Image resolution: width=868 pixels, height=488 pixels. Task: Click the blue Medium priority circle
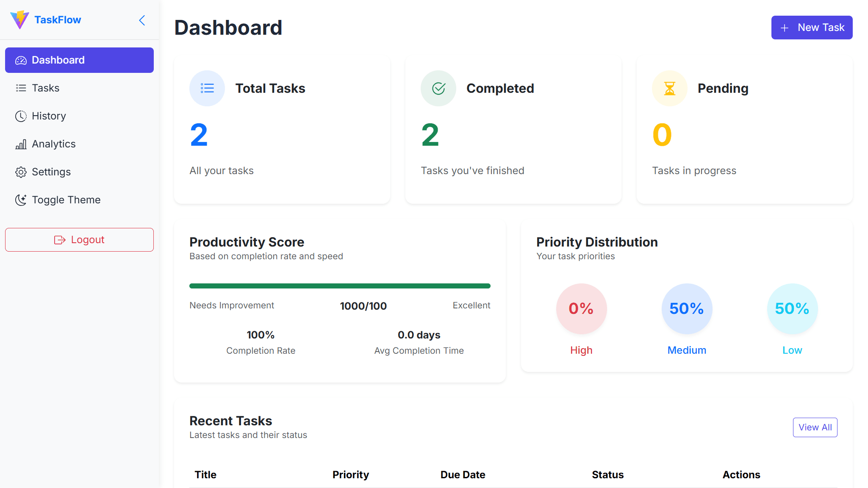pyautogui.click(x=686, y=309)
